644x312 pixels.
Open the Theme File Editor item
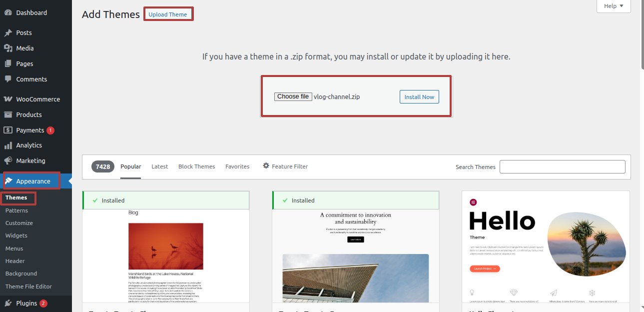click(28, 286)
